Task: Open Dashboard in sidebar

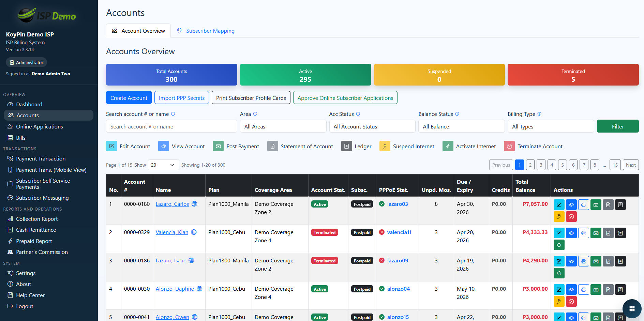Action: coord(48,104)
